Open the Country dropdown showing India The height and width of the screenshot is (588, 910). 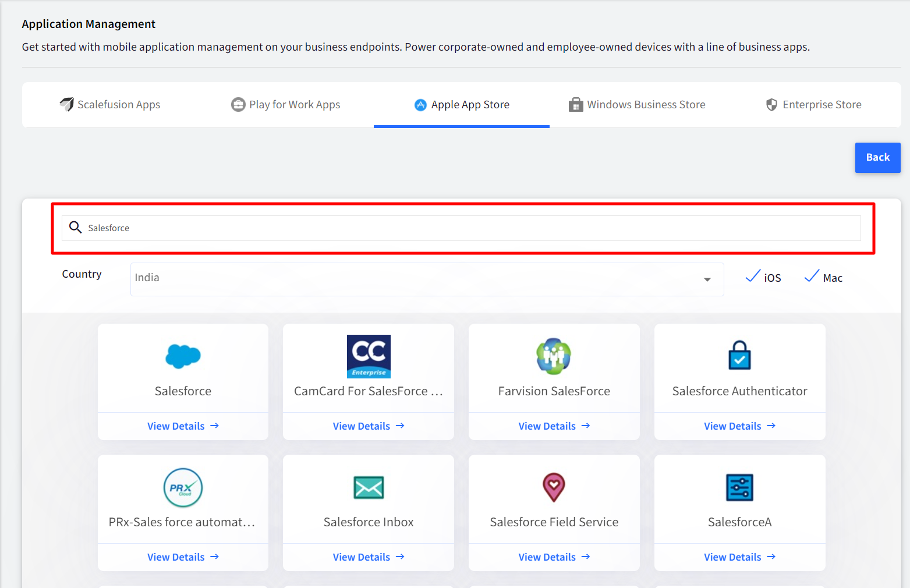pyautogui.click(x=427, y=279)
